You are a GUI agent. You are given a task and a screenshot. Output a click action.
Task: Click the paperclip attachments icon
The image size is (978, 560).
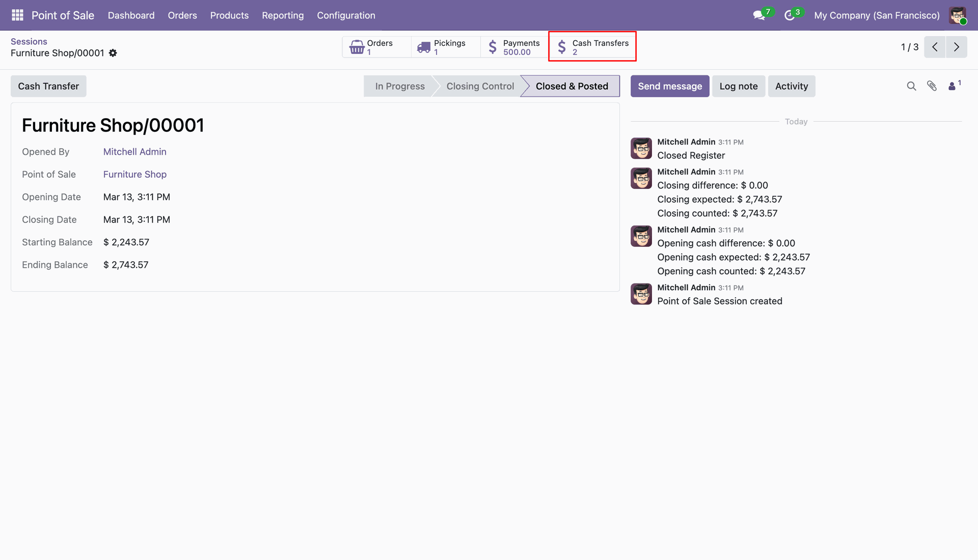pyautogui.click(x=932, y=86)
